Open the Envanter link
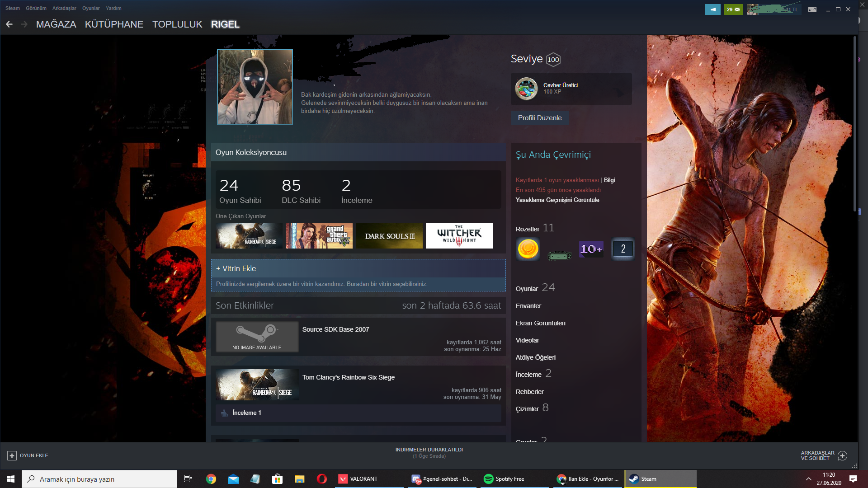868x488 pixels. 528,306
